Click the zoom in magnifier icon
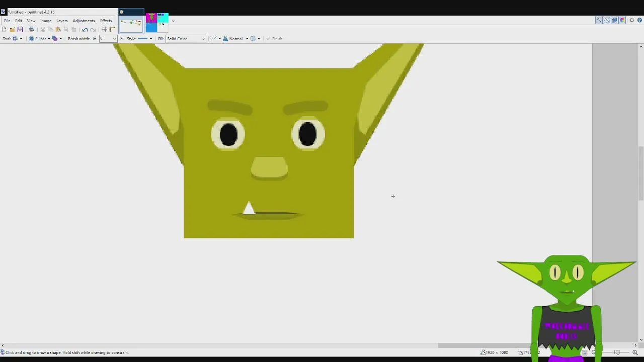 point(635,352)
